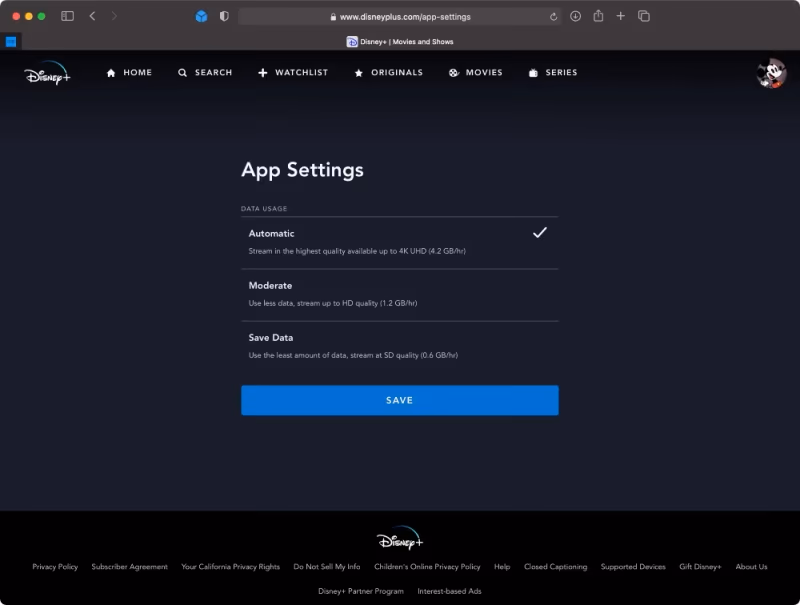
Task: Click the Share icon in Safari toolbar
Action: [598, 16]
